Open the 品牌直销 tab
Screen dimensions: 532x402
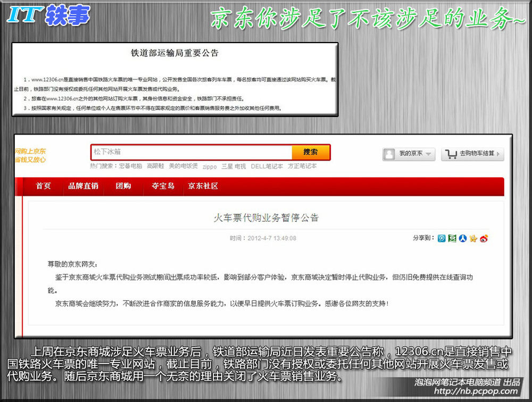tap(83, 186)
